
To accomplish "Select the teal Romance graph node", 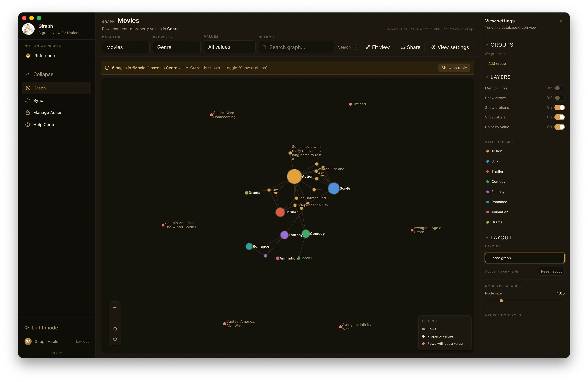I will click(x=249, y=246).
